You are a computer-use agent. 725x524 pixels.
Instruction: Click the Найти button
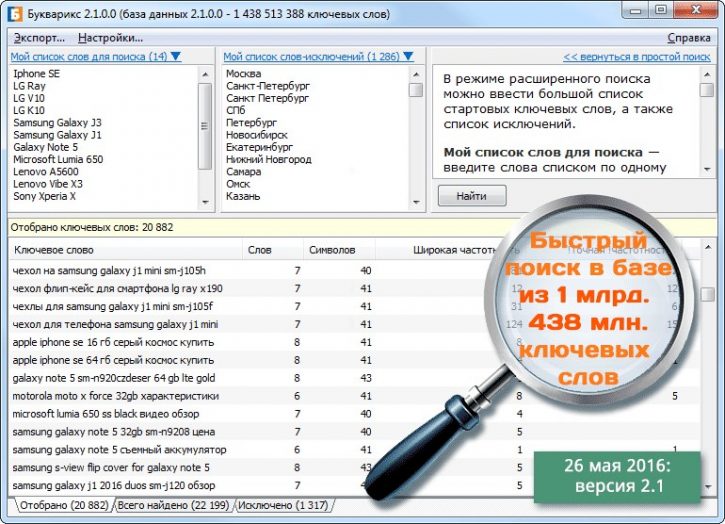coord(472,196)
